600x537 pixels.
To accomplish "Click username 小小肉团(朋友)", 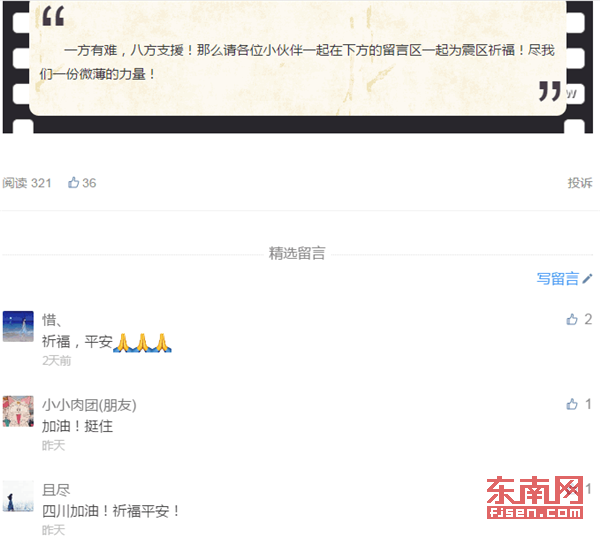I will (89, 405).
